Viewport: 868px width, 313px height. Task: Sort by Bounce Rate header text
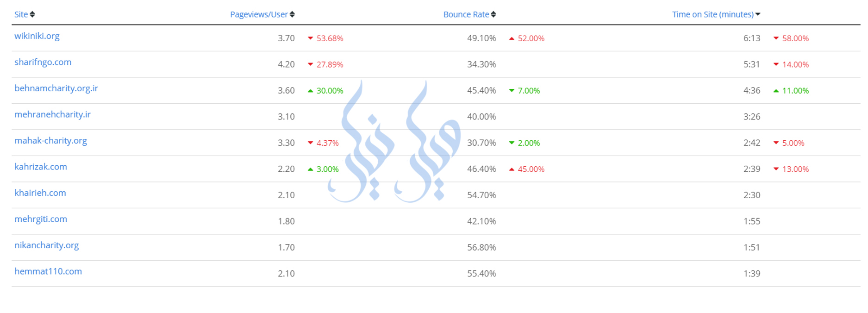tap(466, 14)
